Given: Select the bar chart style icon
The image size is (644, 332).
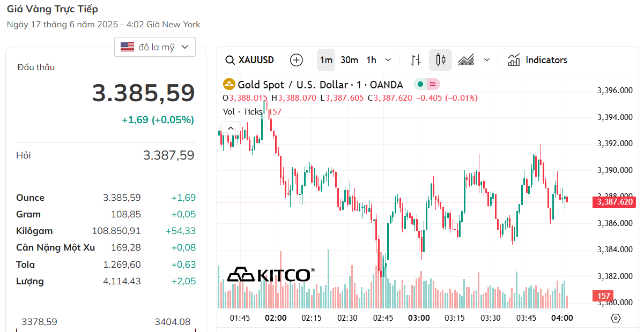Looking at the screenshot, I should click(x=416, y=60).
